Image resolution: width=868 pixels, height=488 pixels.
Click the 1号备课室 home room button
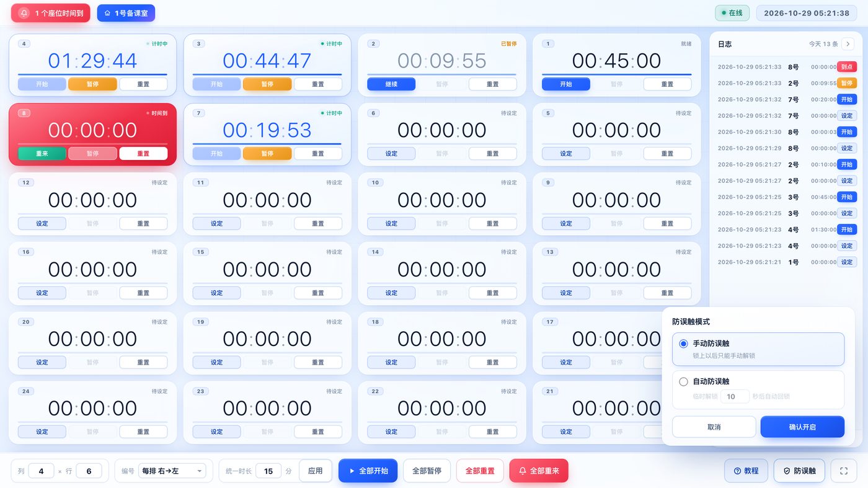tap(126, 13)
